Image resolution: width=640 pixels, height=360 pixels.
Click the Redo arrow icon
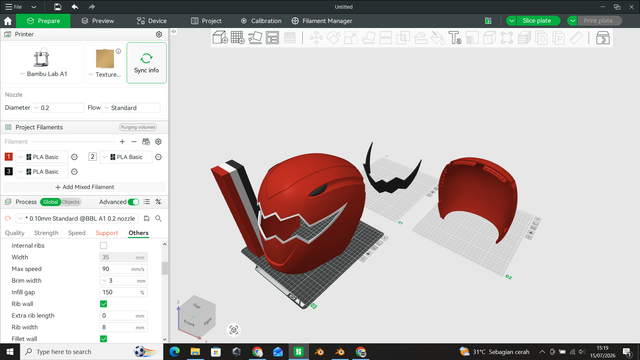coord(92,7)
